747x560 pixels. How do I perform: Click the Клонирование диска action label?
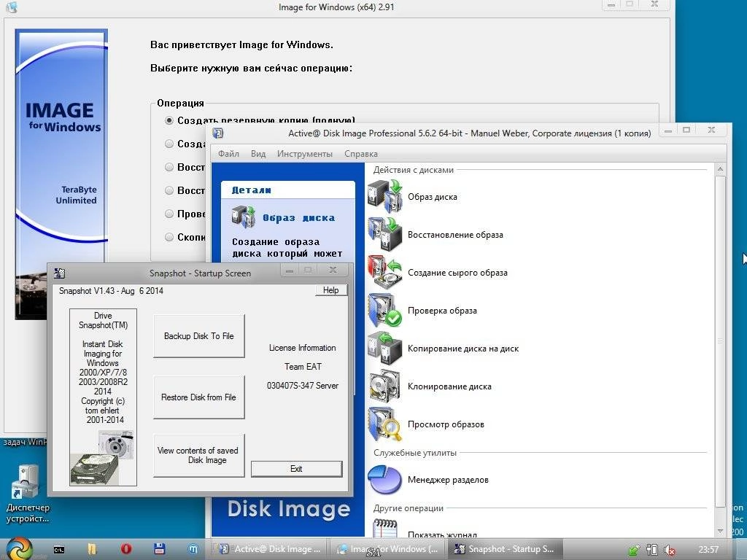(x=449, y=386)
